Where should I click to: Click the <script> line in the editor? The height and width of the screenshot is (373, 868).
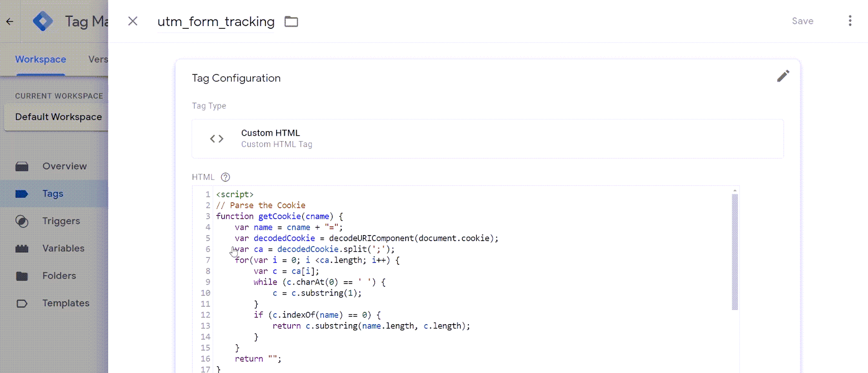pos(235,194)
